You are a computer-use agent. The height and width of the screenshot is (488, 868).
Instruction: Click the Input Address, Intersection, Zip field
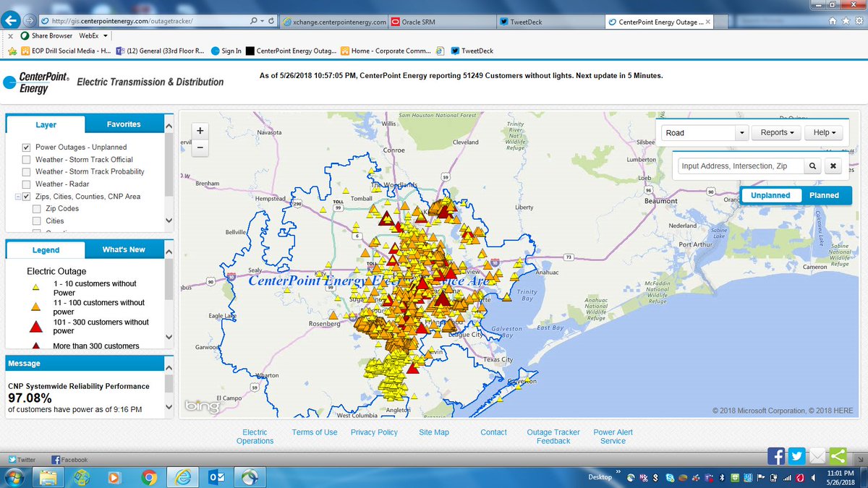tap(741, 166)
